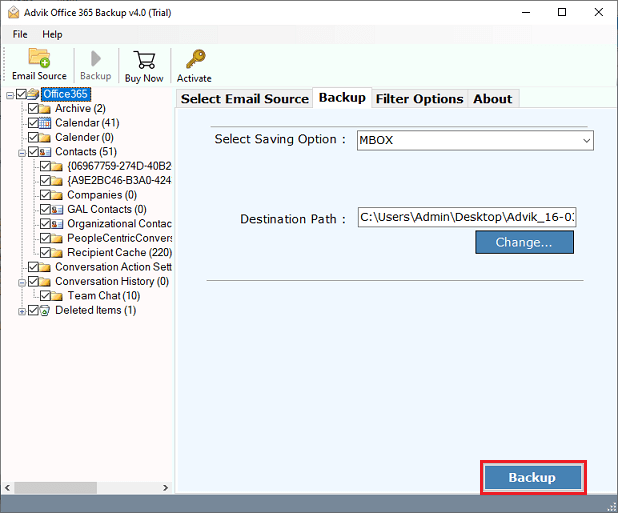Select Deleted Items (1) label
Image resolution: width=618 pixels, height=513 pixels.
95,310
